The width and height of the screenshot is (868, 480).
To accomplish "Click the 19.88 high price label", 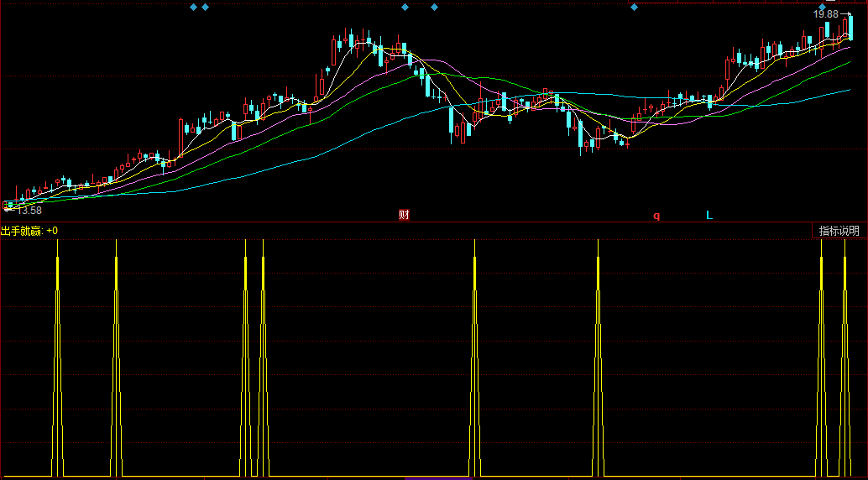I will (825, 14).
